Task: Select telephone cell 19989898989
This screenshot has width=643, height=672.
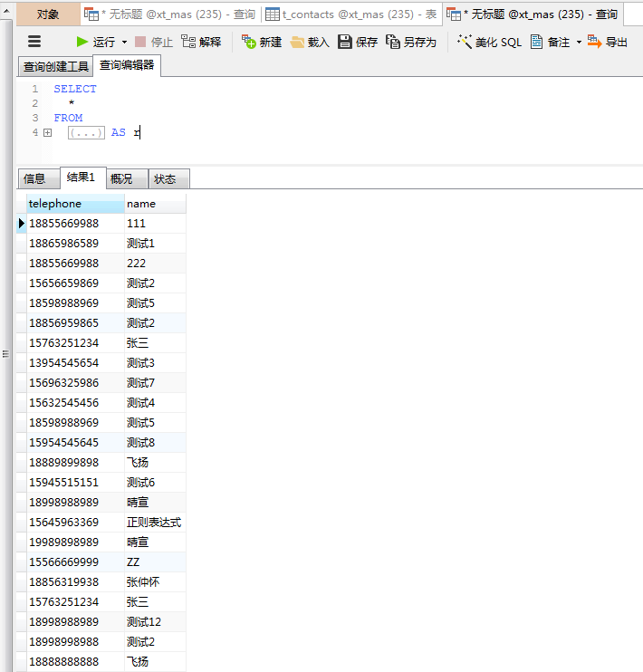Action: point(75,542)
